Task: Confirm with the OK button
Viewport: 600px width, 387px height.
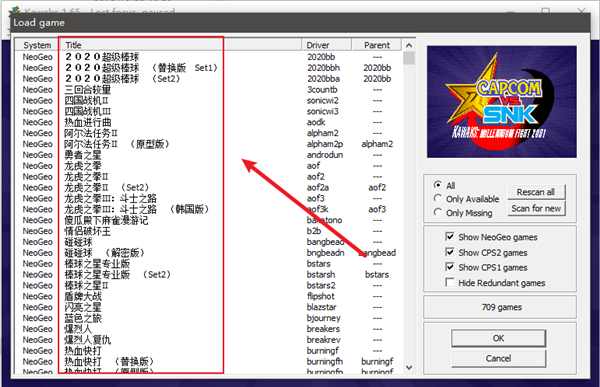Action: 498,338
